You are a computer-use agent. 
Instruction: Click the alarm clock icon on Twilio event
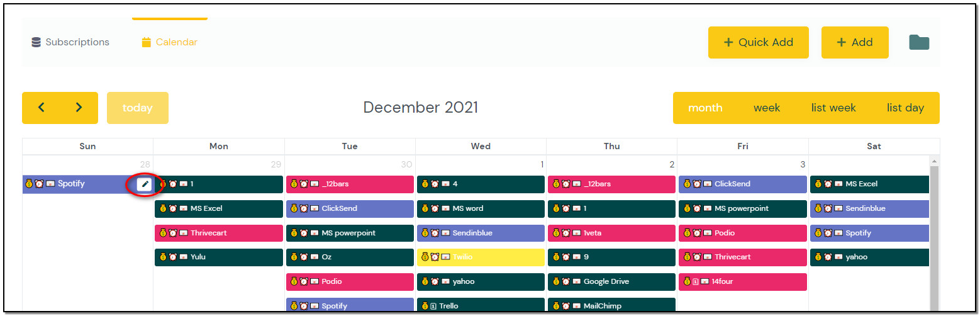(435, 257)
